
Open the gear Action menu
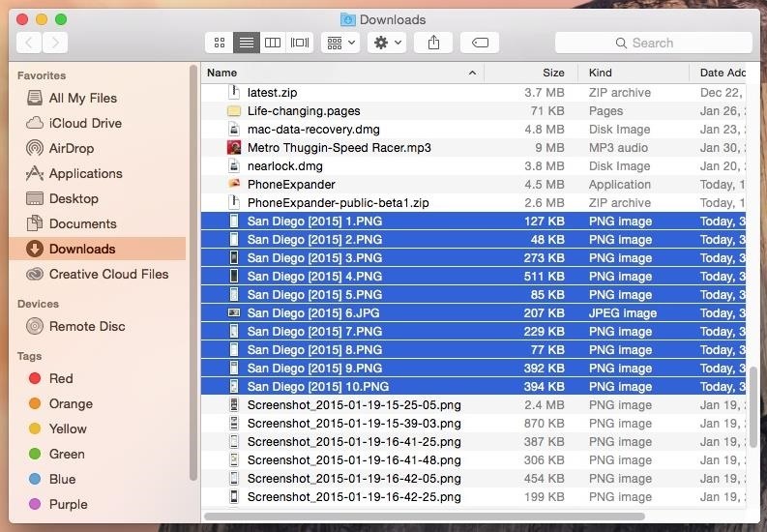(387, 43)
